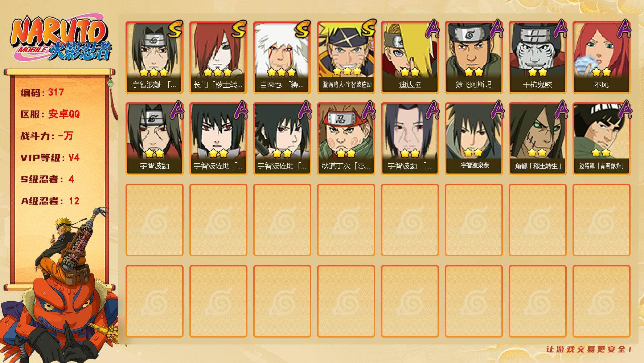Screen dimensions: 644x363
Task: Open the 迈特凯「青春爆炸」card
Action: [x=601, y=138]
